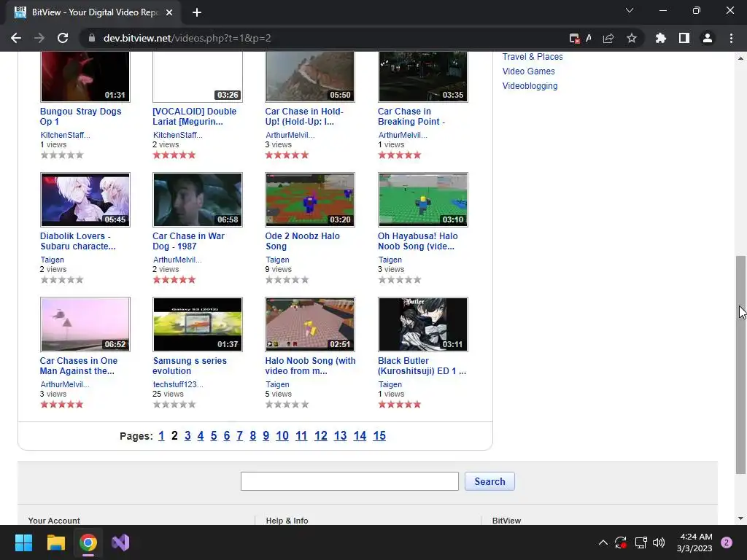
Task: Reload the BitView page
Action: point(63,38)
